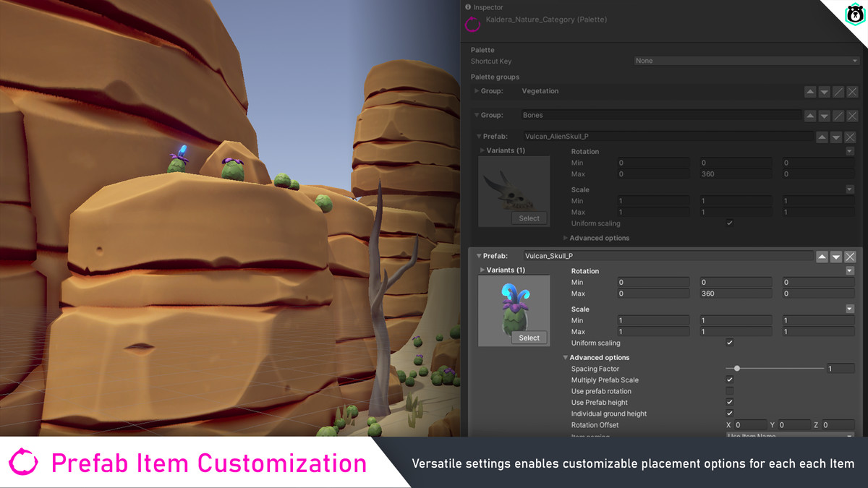Image resolution: width=868 pixels, height=488 pixels.
Task: Move the Vegetation group down
Action: pyautogui.click(x=824, y=92)
